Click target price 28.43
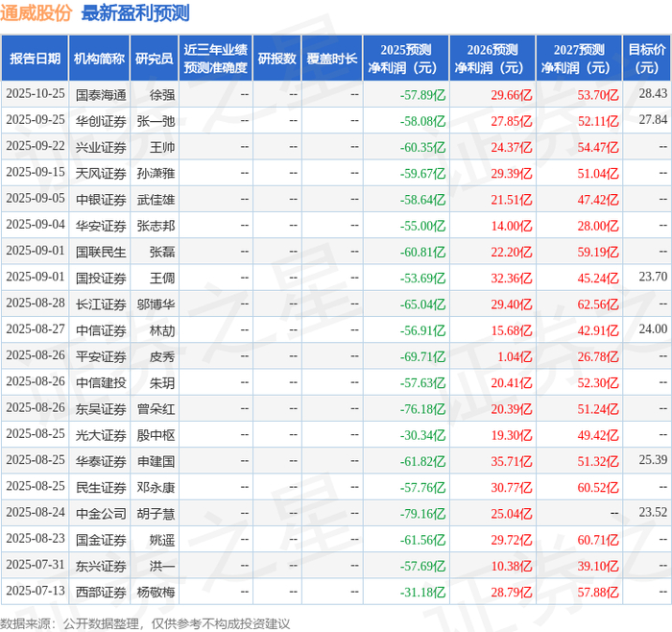The height and width of the screenshot is (632, 672). (653, 93)
